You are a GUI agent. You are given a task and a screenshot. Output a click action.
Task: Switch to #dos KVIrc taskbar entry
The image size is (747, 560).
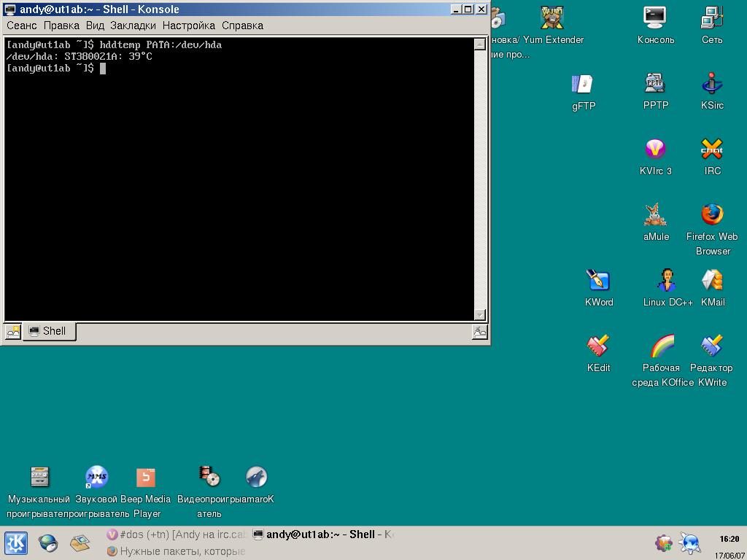[x=176, y=534]
